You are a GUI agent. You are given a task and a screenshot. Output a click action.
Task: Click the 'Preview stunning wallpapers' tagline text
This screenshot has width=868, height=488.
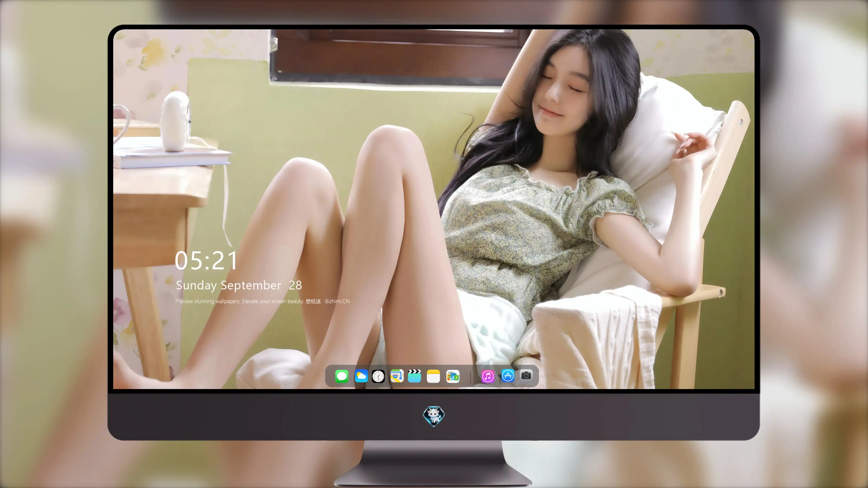click(x=262, y=301)
